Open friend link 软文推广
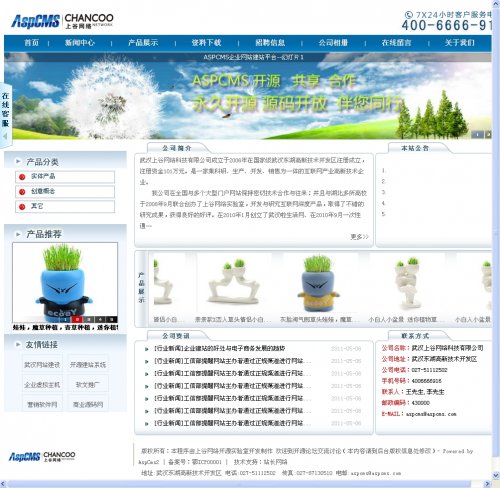Viewport: 500px width, 488px height. pos(88,385)
